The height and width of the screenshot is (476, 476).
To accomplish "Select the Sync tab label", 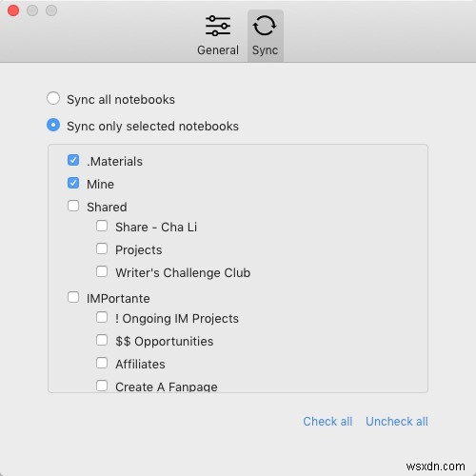I will pos(265,50).
